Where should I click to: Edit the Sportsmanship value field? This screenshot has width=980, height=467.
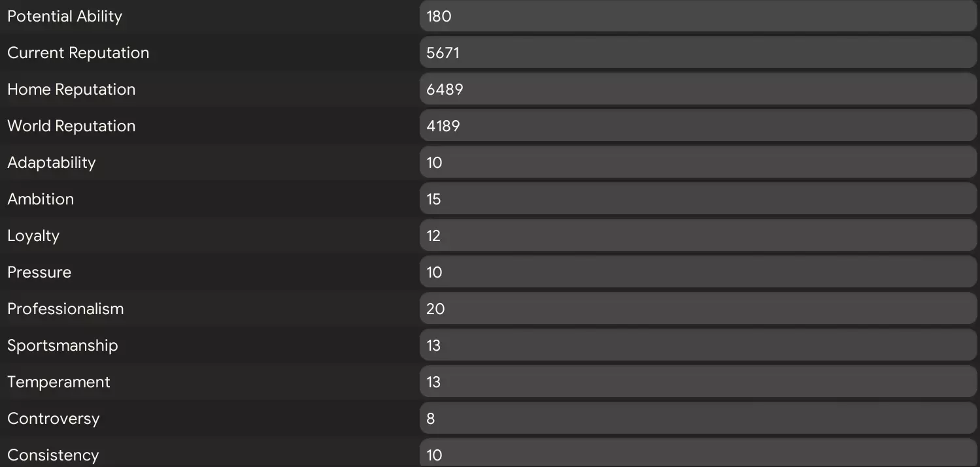698,346
